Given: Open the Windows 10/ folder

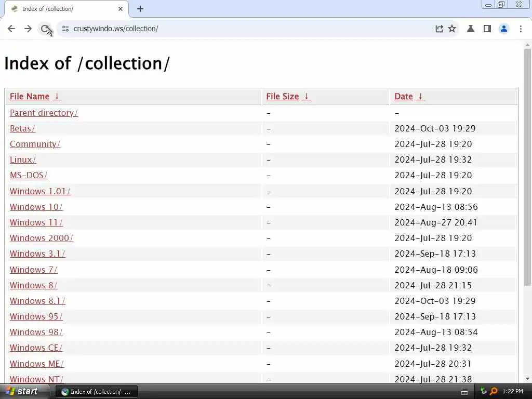Looking at the screenshot, I should (x=36, y=207).
